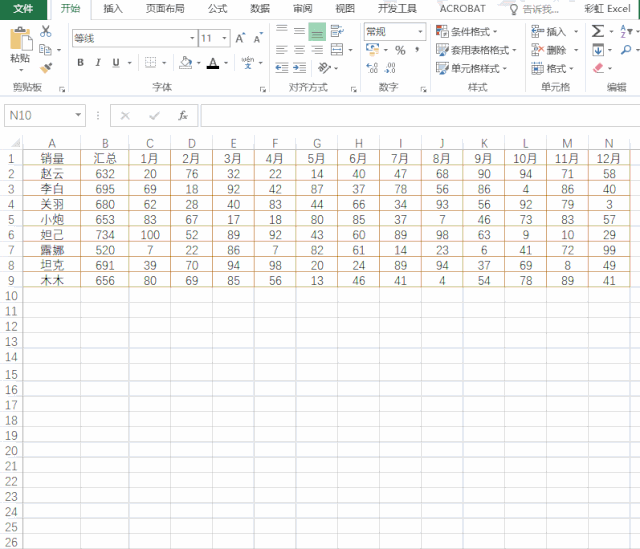640x549 pixels.
Task: Click the AutoSum sigma icon
Action: coord(598,31)
